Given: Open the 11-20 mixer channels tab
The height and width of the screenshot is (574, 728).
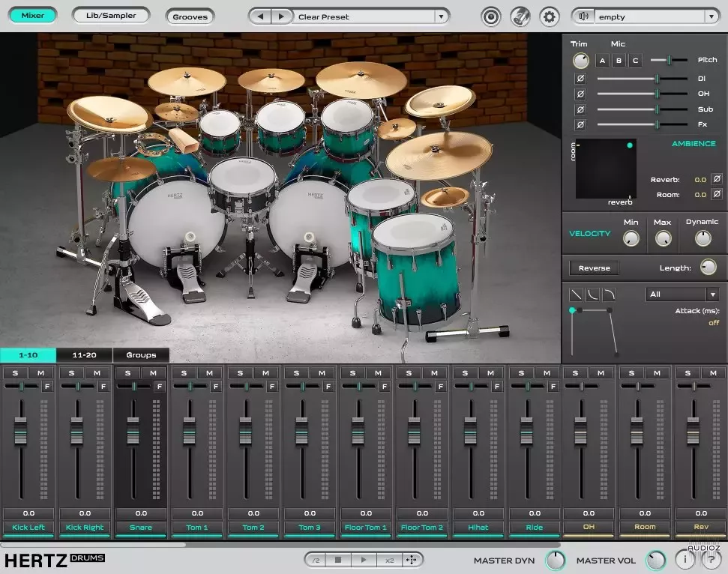Looking at the screenshot, I should click(x=82, y=355).
